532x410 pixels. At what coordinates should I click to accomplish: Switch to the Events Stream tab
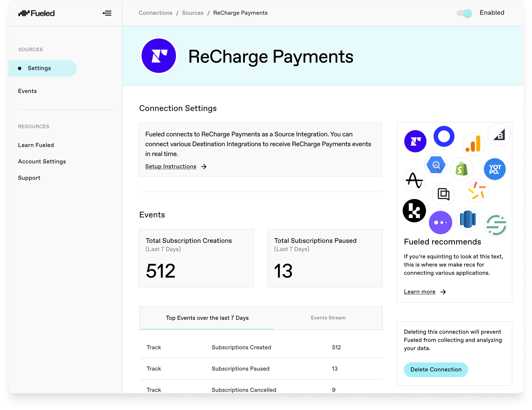pyautogui.click(x=328, y=318)
